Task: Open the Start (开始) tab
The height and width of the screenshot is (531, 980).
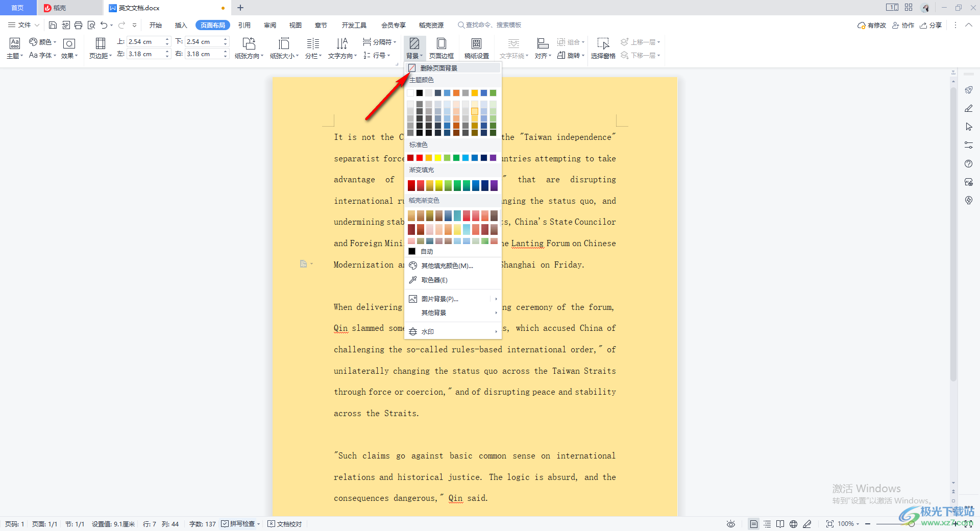Action: tap(156, 25)
